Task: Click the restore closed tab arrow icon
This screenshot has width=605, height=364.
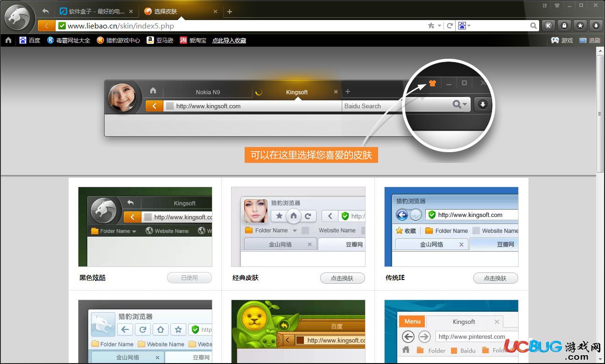Action: (45, 11)
